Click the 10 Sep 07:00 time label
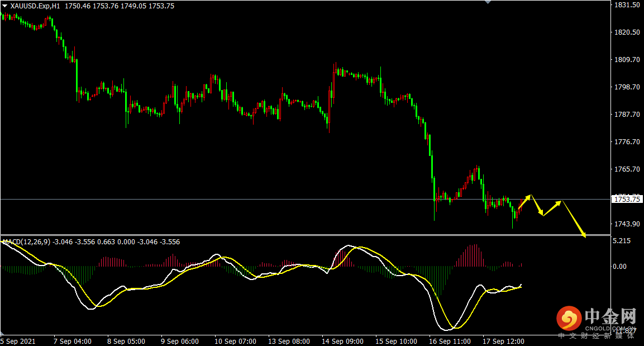 235,342
